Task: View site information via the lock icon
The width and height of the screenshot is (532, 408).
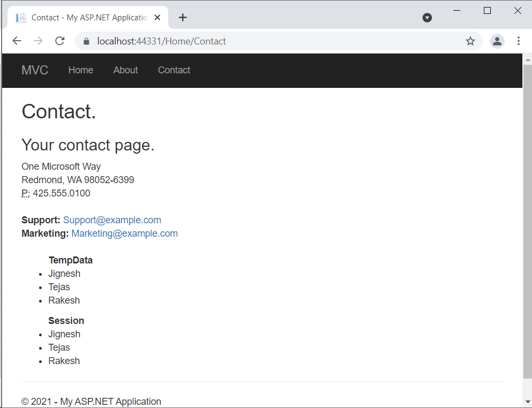Action: 87,41
